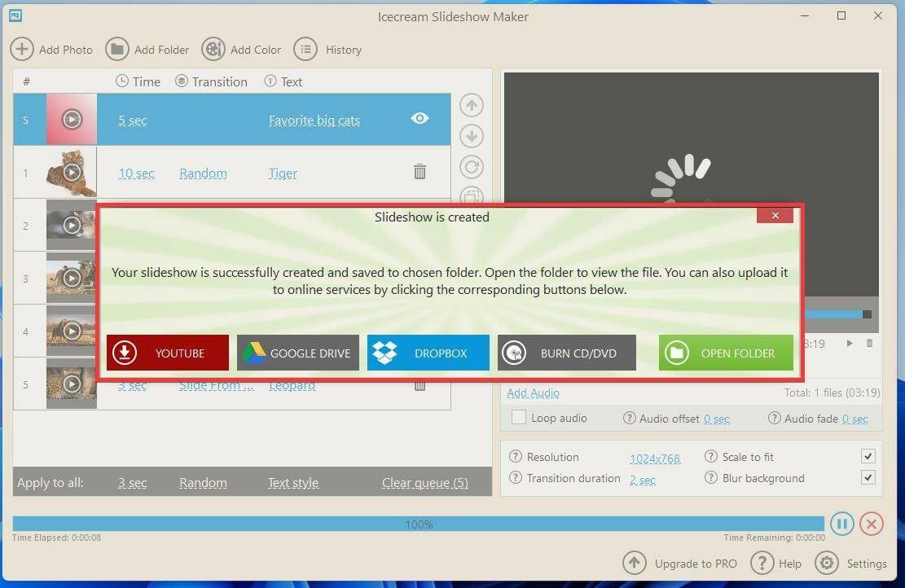This screenshot has height=588, width=905.
Task: Change Transition duration 2 sec value
Action: (643, 480)
